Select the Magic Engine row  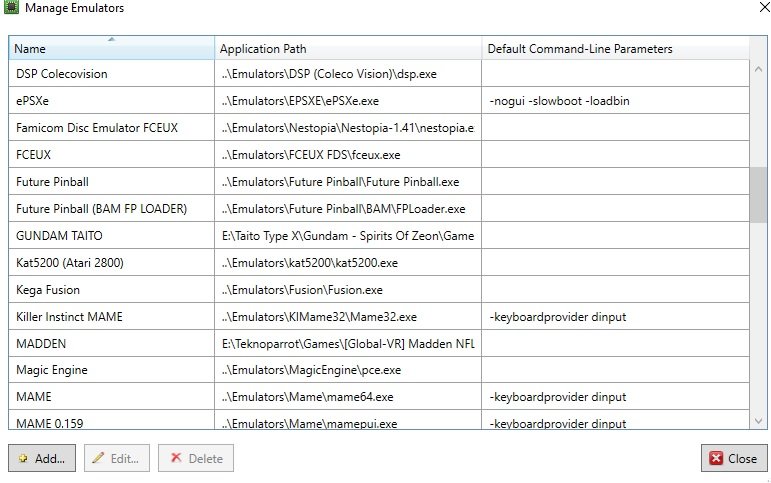[379, 370]
